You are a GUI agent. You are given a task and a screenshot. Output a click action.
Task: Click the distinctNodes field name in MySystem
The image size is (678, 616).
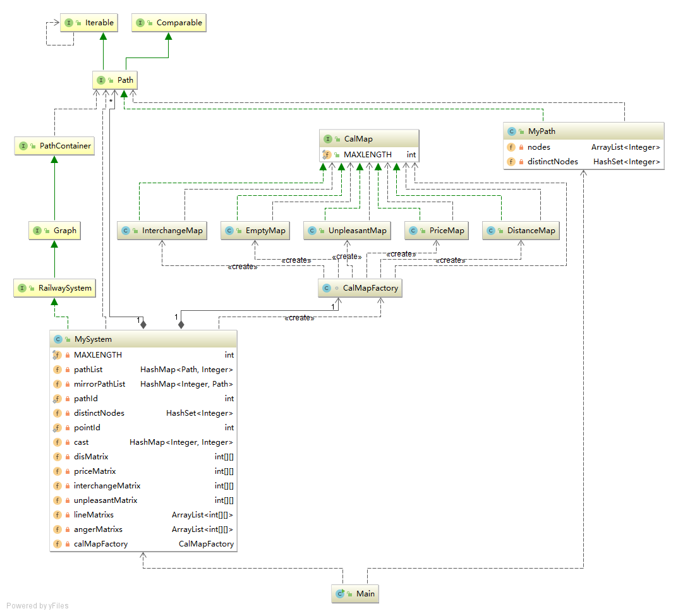pos(99,413)
